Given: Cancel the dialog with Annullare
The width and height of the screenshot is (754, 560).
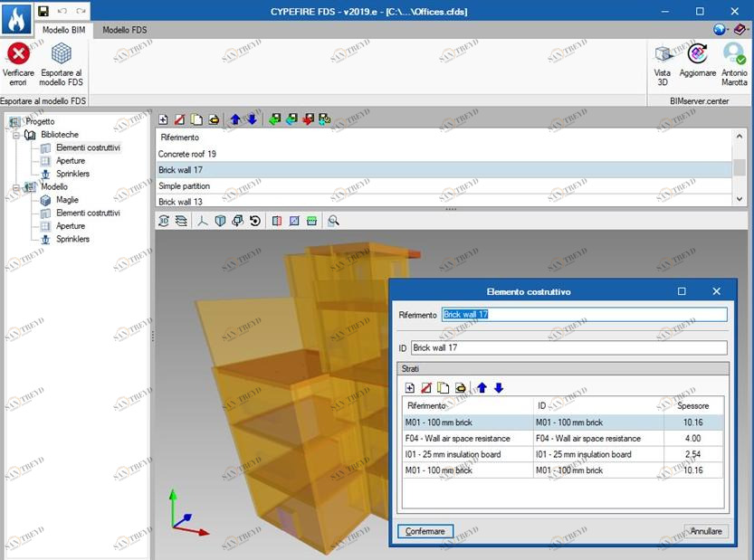Looking at the screenshot, I should [705, 531].
